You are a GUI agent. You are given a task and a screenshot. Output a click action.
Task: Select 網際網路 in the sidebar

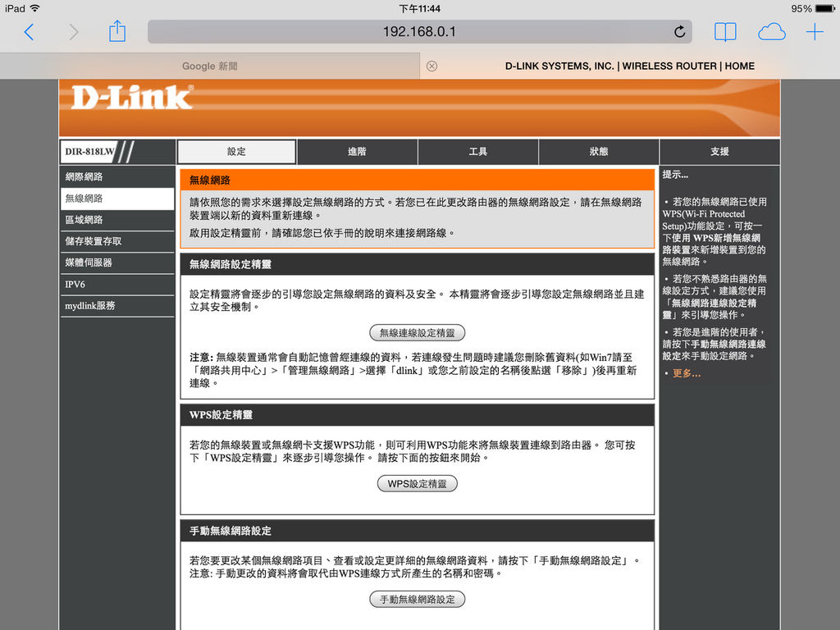coord(117,177)
